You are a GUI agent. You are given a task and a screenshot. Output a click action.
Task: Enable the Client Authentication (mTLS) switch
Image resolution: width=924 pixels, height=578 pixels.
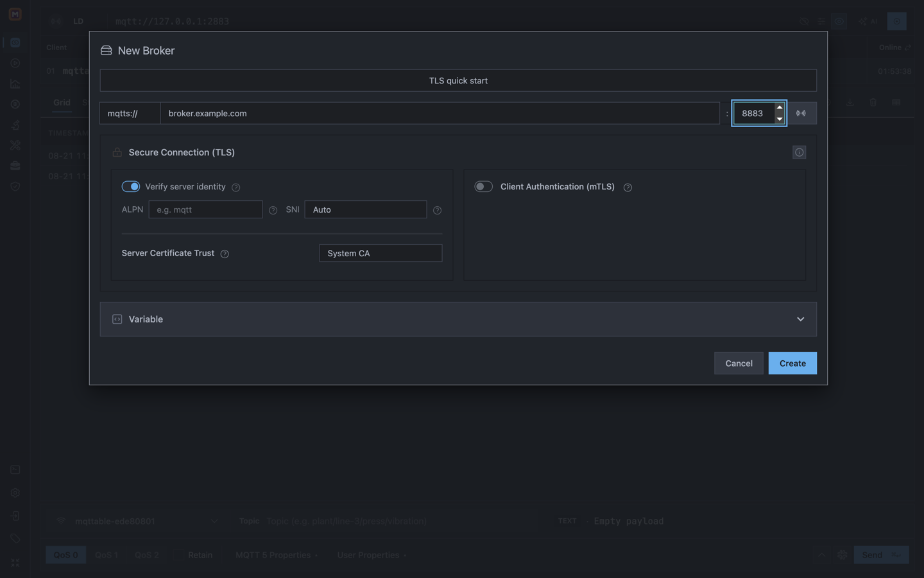point(483,186)
